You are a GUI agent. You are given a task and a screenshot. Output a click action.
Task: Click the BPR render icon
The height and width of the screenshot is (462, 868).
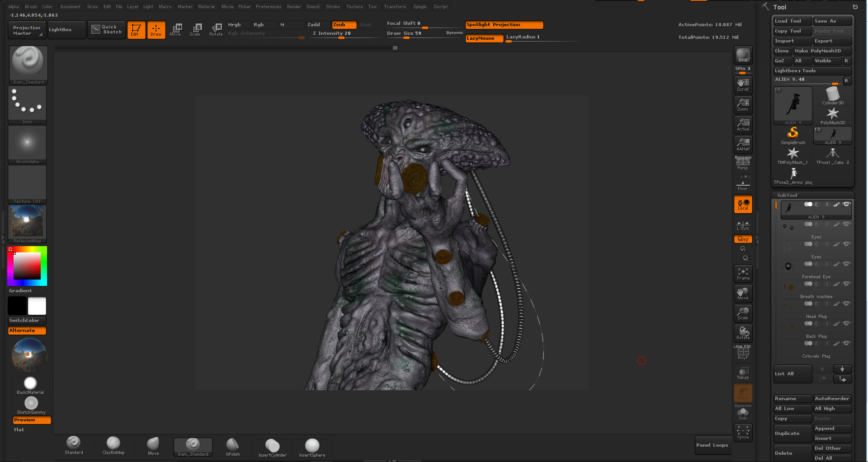(x=743, y=55)
